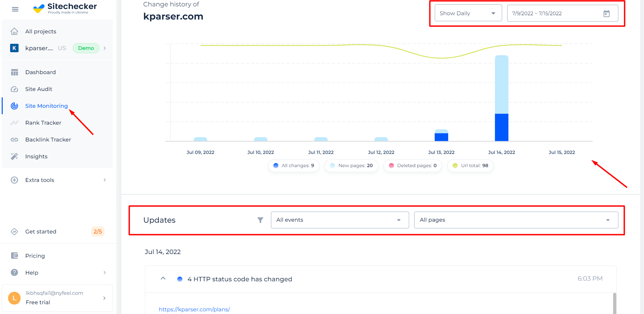Viewport: 644px width, 314px height.
Task: Click the Insights magic wand icon
Action: click(14, 156)
